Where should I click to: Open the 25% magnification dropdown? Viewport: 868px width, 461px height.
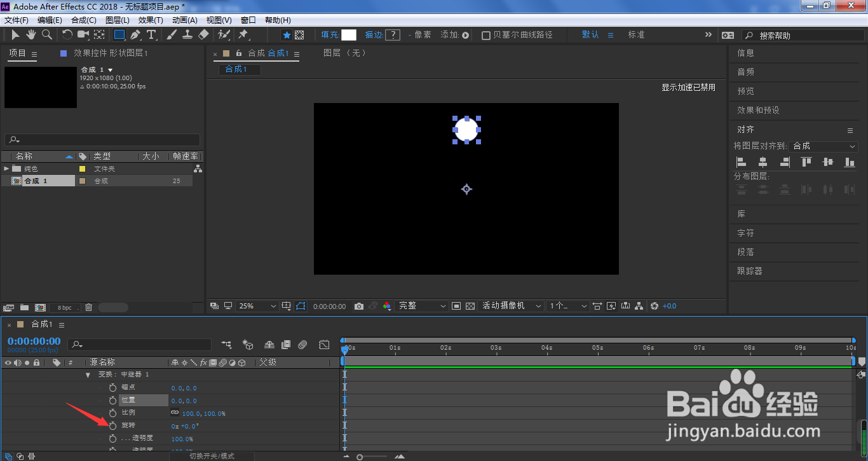(257, 306)
